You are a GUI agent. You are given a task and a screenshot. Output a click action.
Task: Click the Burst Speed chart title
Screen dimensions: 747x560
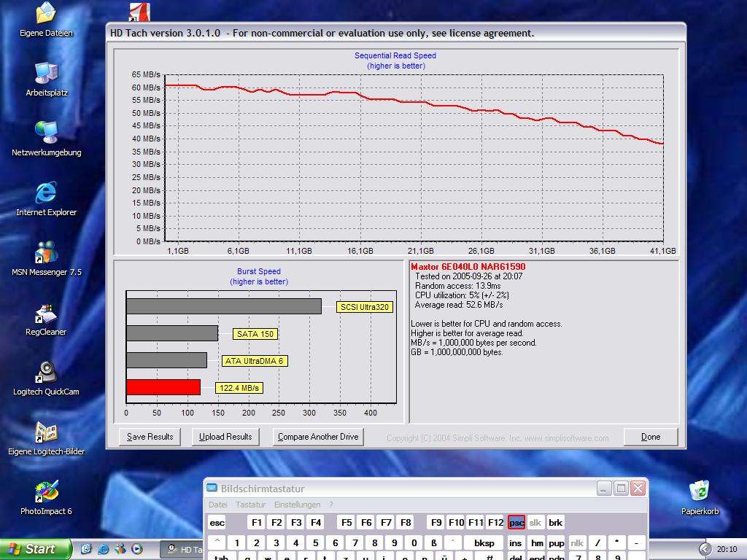point(259,271)
